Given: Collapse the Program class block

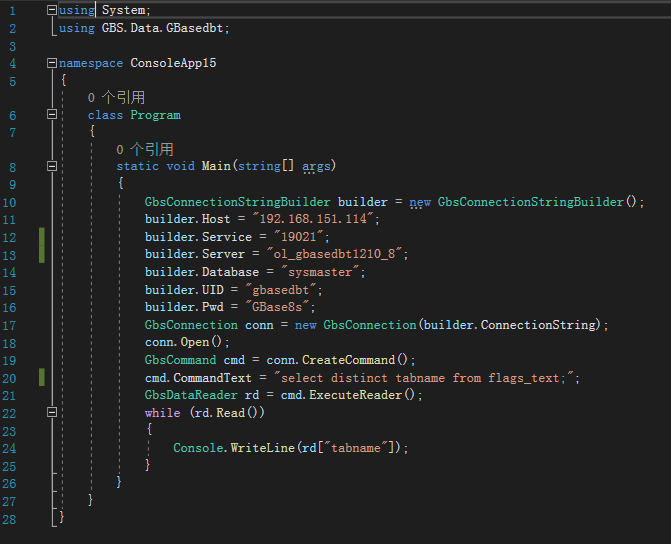Looking at the screenshot, I should coord(52,116).
